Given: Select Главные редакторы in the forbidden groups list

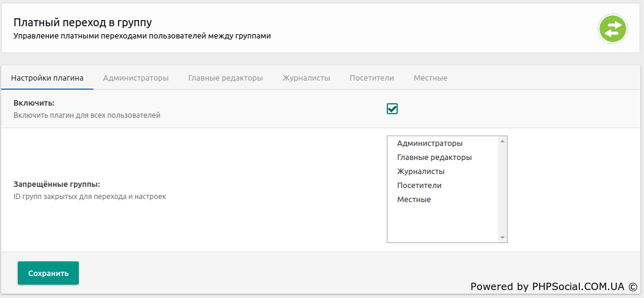Looking at the screenshot, I should (x=434, y=158).
